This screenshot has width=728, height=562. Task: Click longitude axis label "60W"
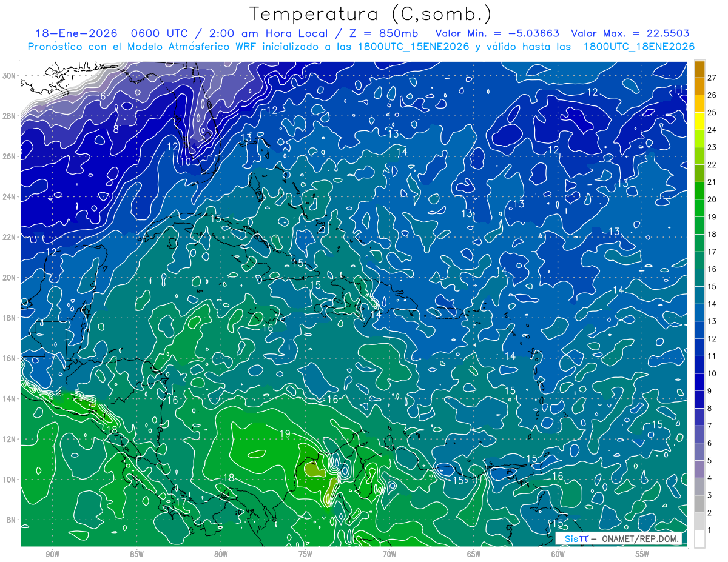click(x=558, y=554)
